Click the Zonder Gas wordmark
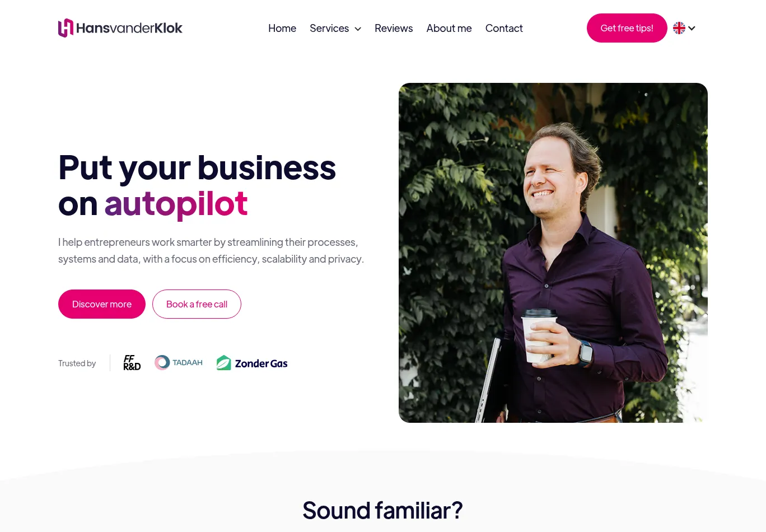Viewport: 766px width, 532px height. 261,363
